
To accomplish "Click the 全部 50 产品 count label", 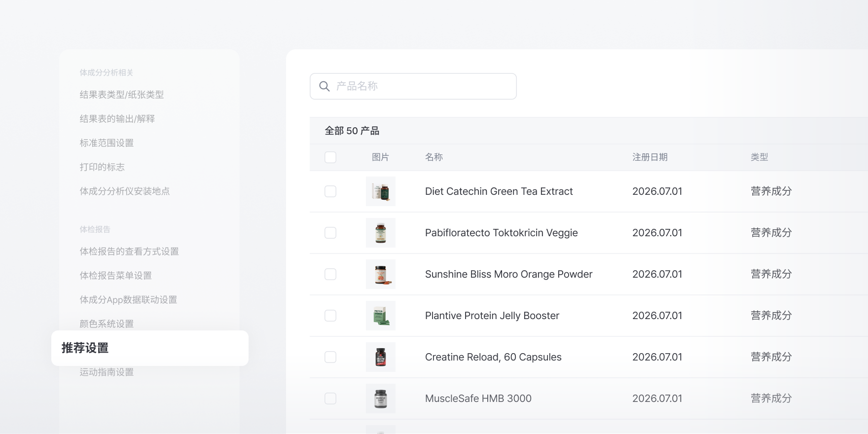I will [x=352, y=131].
